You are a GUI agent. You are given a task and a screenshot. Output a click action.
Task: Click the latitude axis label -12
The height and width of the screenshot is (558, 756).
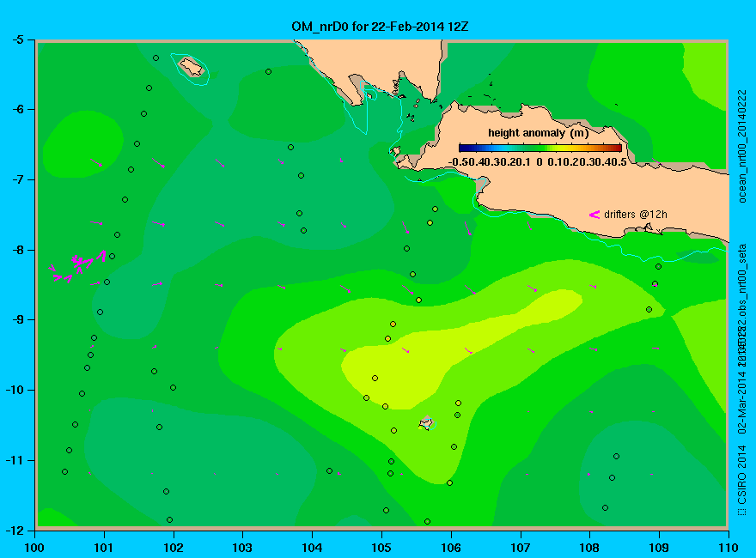tap(14, 530)
